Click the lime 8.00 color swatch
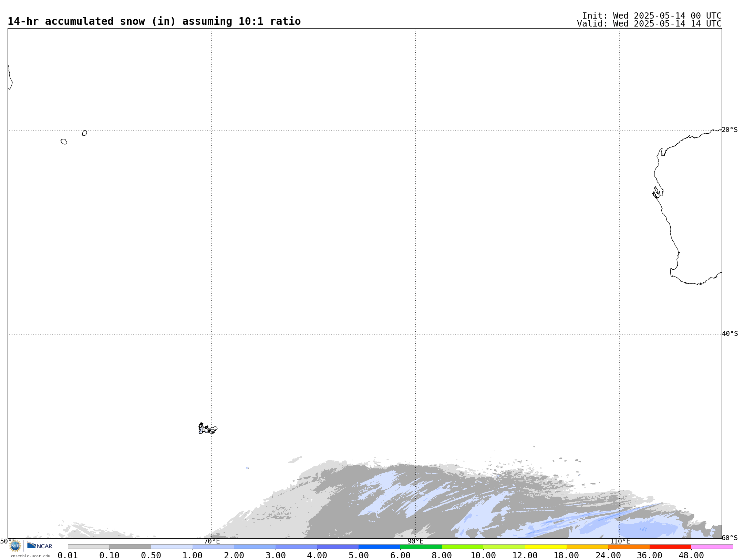Screen dimensions: 744x560 point(463,547)
